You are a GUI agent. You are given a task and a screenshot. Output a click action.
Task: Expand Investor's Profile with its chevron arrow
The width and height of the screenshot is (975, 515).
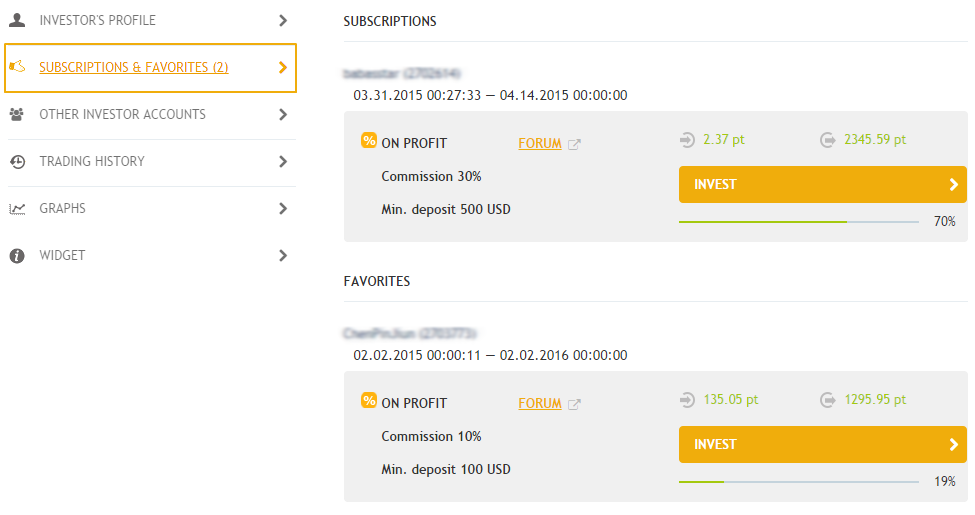coord(283,21)
